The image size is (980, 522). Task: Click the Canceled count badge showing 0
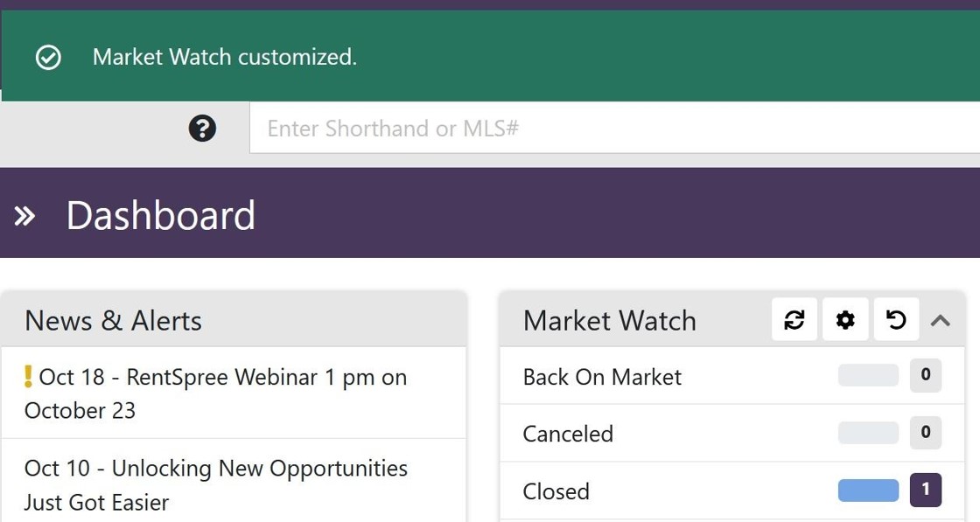point(926,432)
